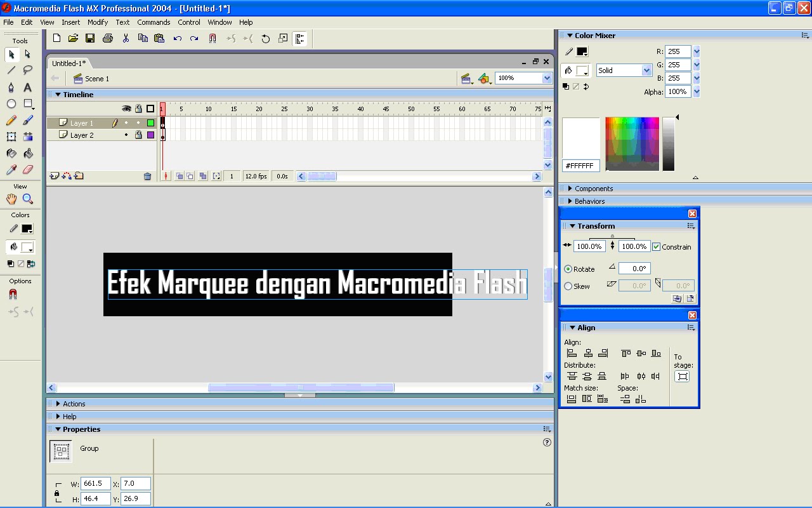
Task: Select the Oval tool
Action: (11, 104)
